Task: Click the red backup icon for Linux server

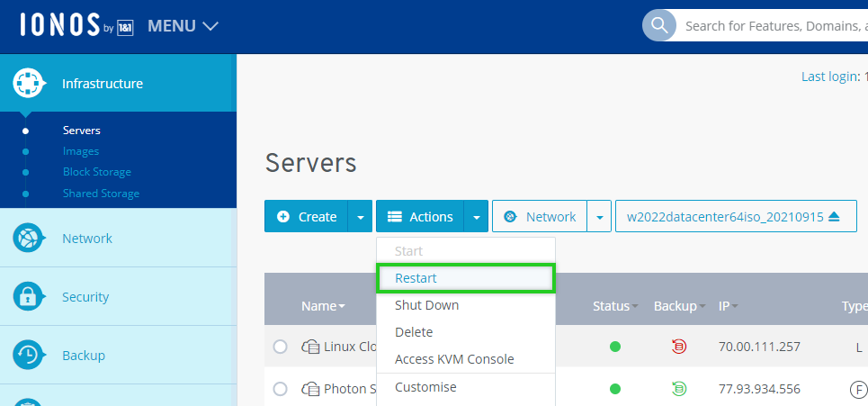Action: [679, 347]
